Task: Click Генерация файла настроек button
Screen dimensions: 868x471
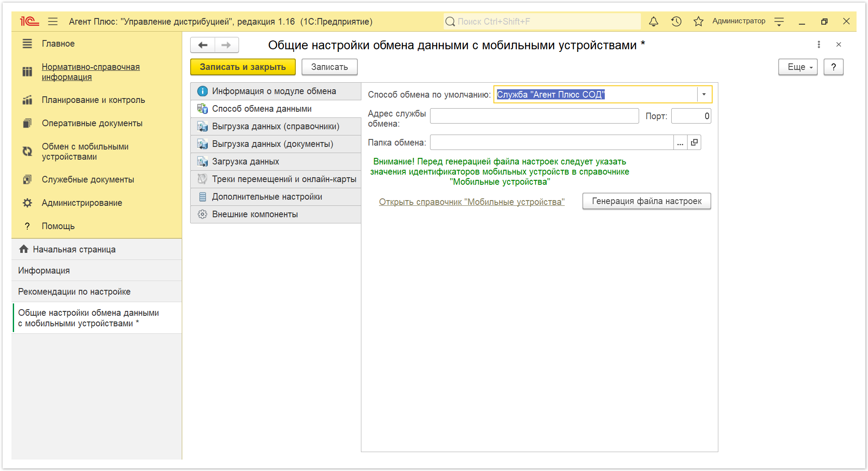Action: pos(647,201)
